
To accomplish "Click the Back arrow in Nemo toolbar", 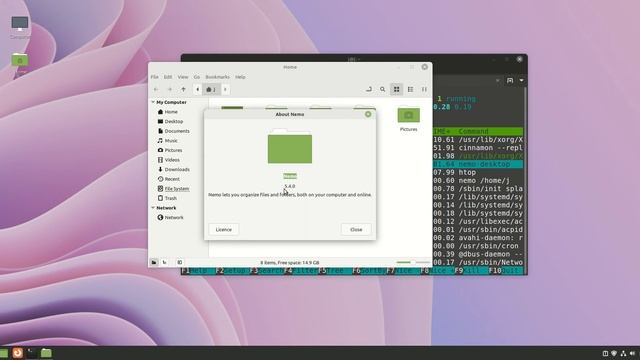I will [x=156, y=89].
